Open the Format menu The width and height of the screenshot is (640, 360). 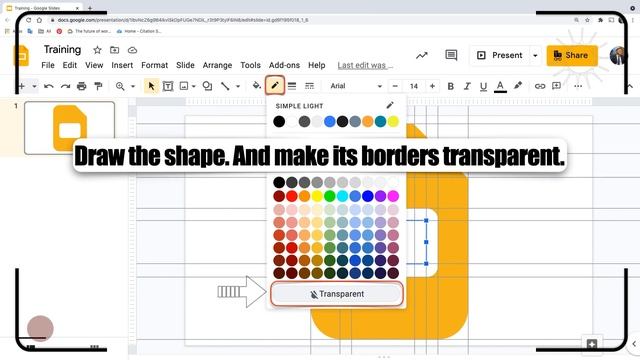[x=154, y=65]
